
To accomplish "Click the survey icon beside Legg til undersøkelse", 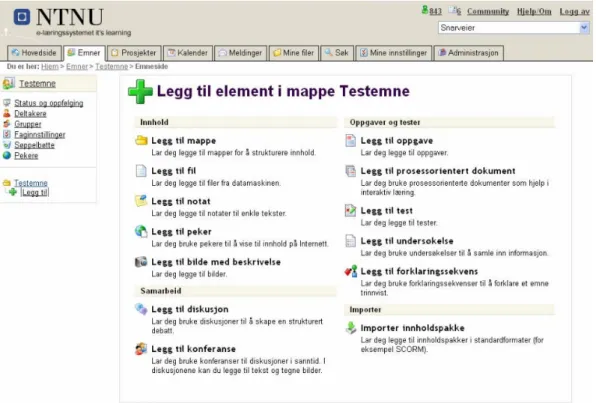I will coord(350,241).
